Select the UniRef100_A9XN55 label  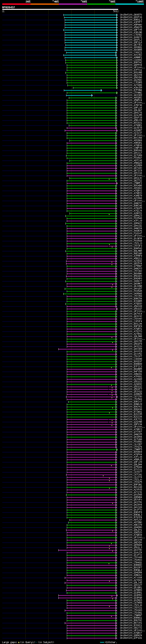pos(131,50)
